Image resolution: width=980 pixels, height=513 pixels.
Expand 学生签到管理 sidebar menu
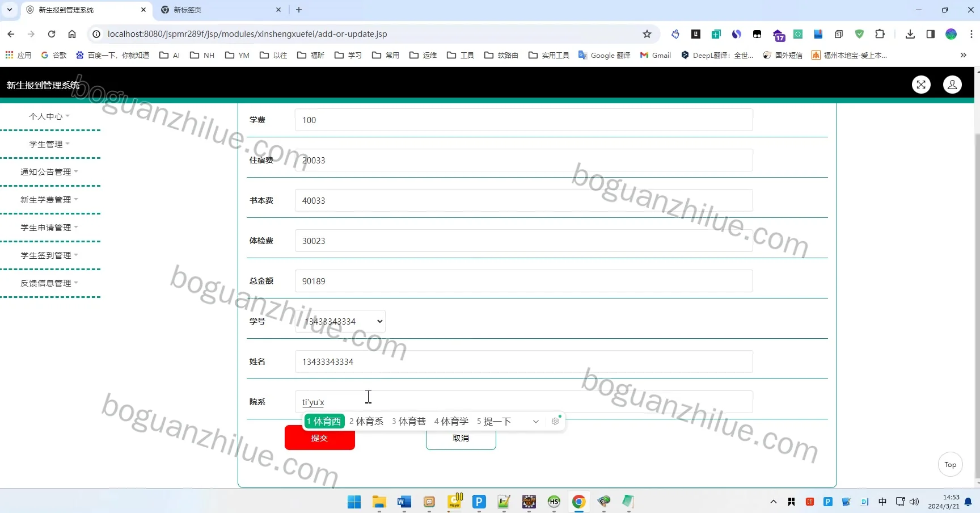[49, 255]
